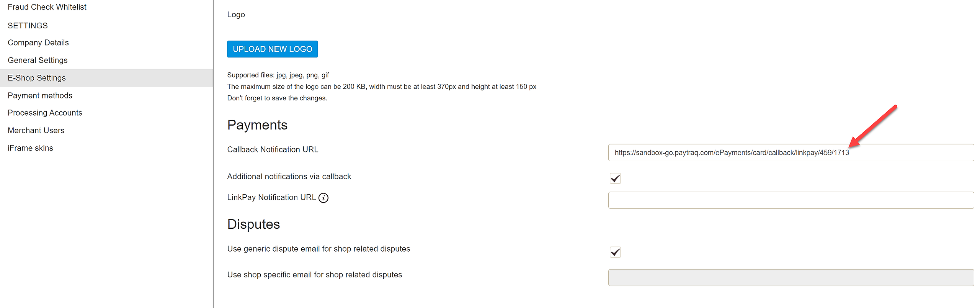Open iFrame skins settings
This screenshot has width=980, height=308.
[30, 148]
